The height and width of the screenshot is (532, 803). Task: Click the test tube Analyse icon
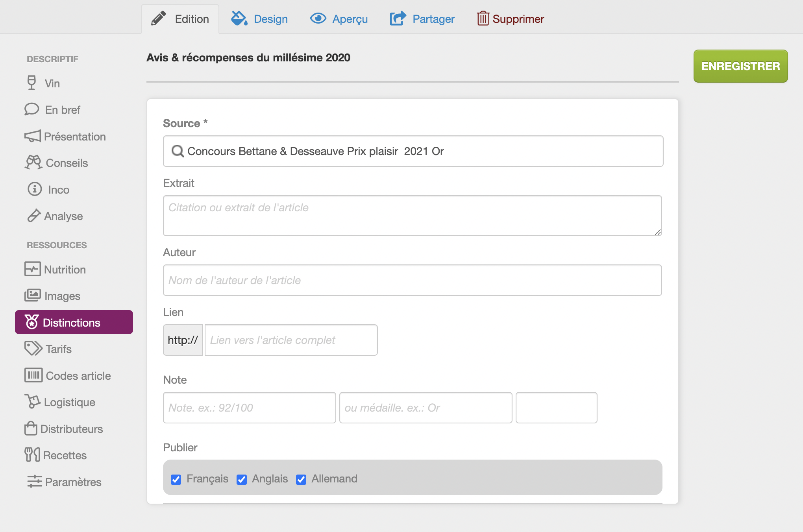34,216
